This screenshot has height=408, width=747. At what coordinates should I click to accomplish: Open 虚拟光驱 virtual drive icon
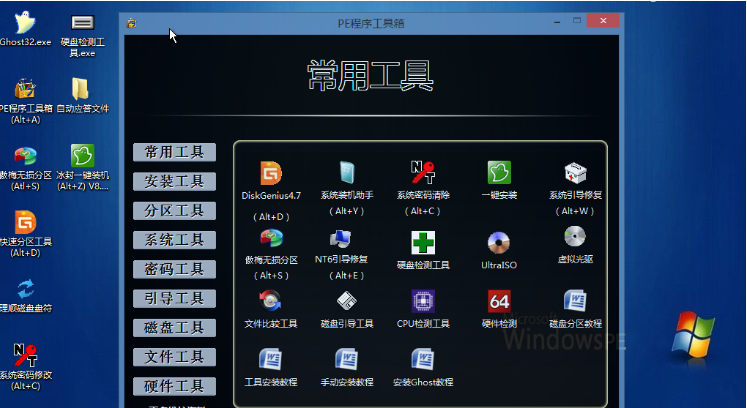coord(575,236)
